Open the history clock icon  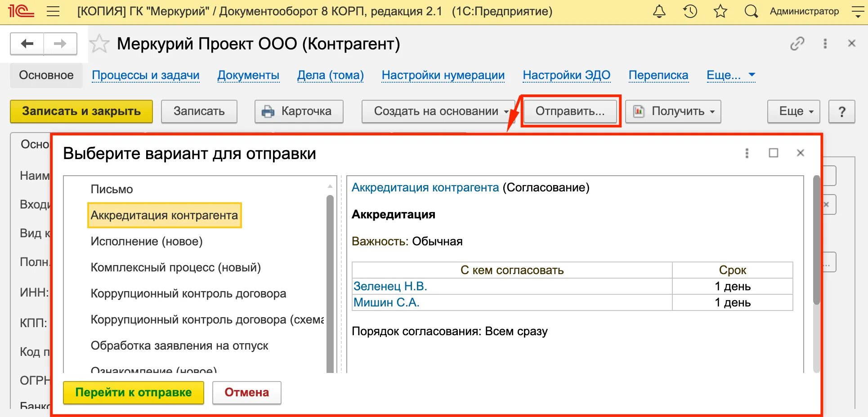point(690,11)
